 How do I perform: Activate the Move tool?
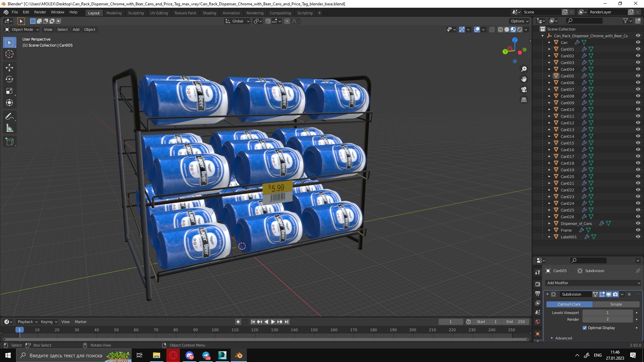click(9, 68)
